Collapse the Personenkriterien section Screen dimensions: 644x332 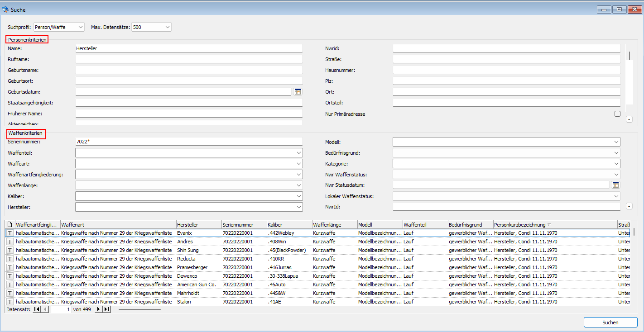[x=629, y=119]
